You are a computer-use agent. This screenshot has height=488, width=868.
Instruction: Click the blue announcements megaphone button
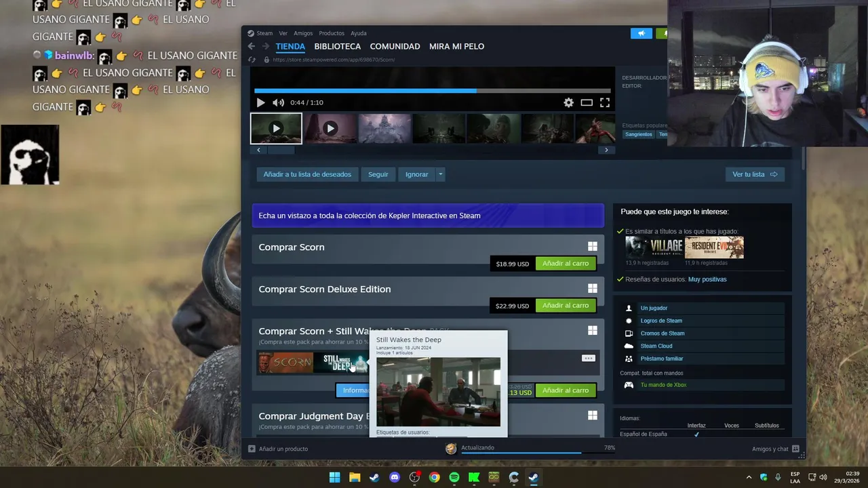(x=641, y=33)
